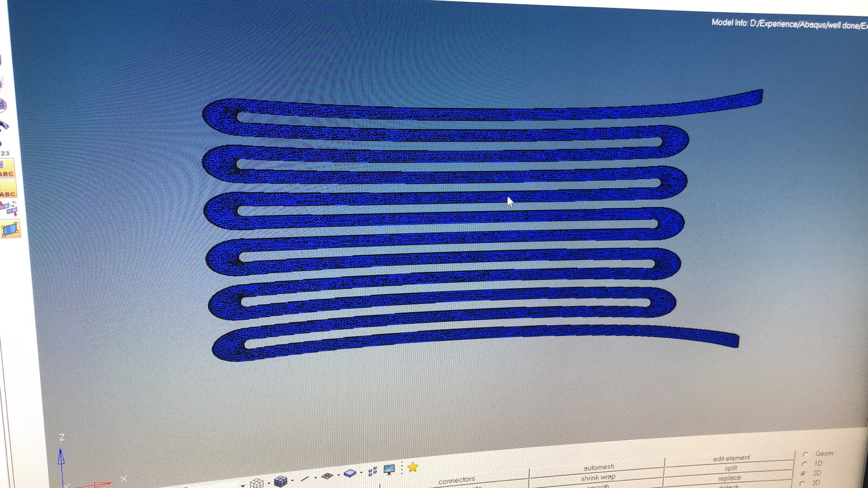Click the element normals arrows icon

click(x=9, y=208)
